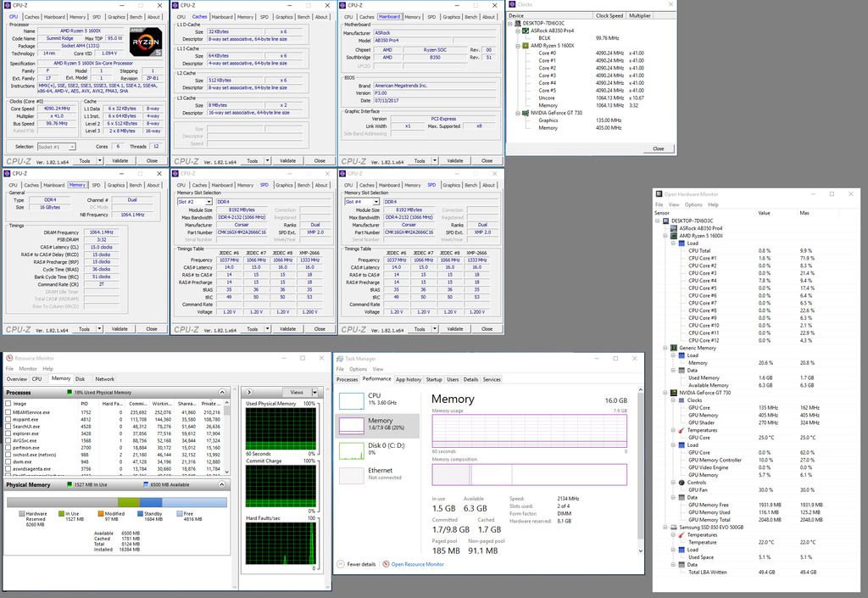Click Tools in the CPU-Z Memory window
868x598 pixels.
pyautogui.click(x=84, y=329)
